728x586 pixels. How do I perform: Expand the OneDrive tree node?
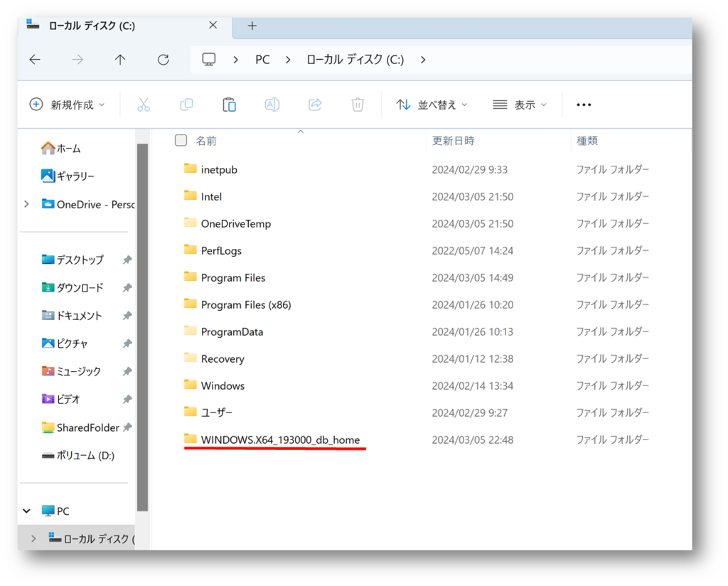pos(27,204)
